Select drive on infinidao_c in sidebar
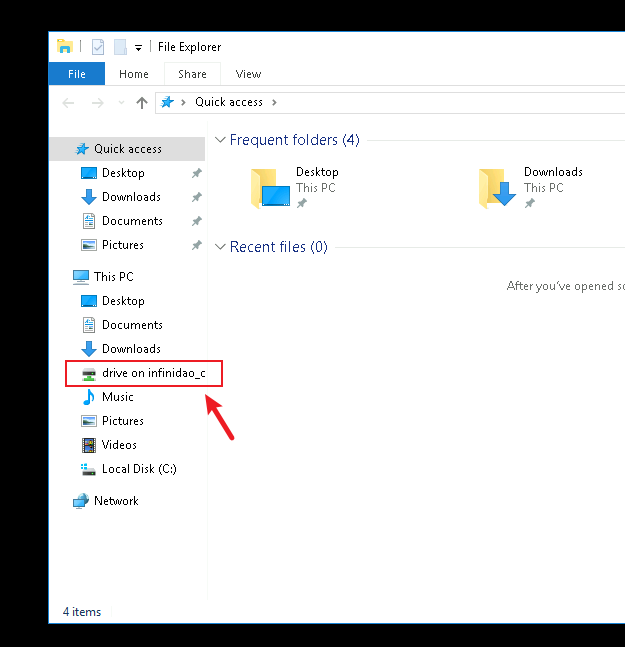The width and height of the screenshot is (625, 647). click(153, 373)
